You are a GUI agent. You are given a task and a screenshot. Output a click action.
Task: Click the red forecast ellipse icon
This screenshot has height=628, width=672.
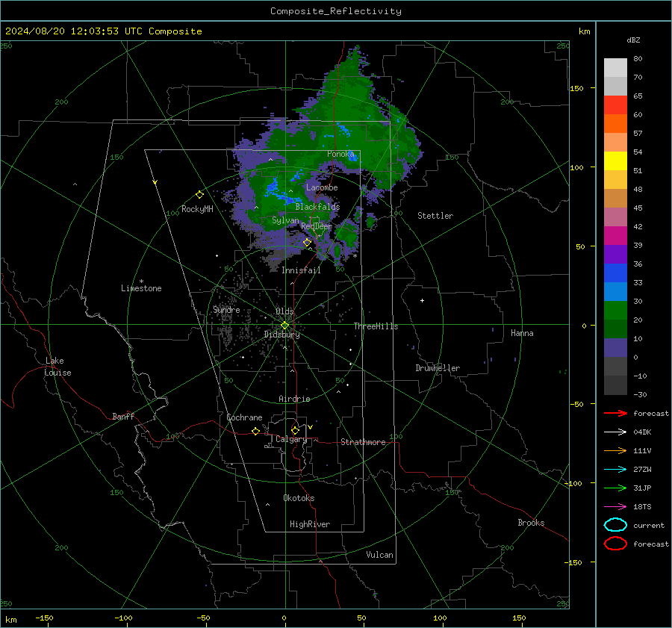point(615,544)
